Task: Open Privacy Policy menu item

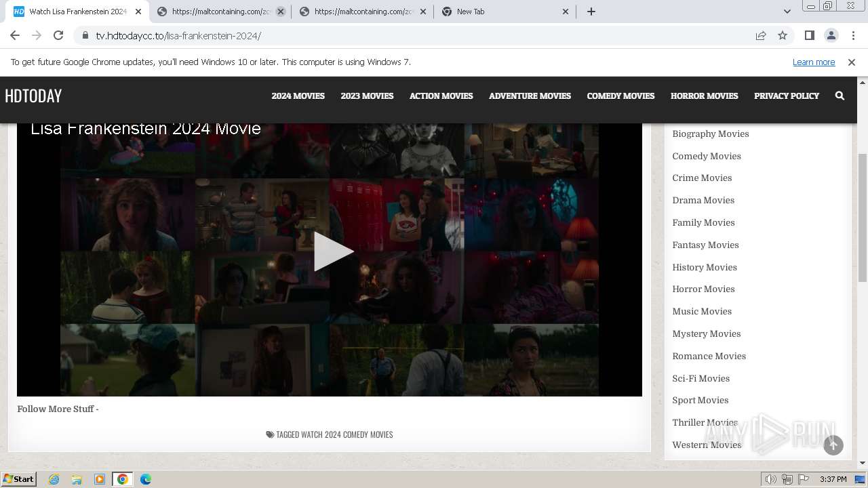Action: pos(787,96)
